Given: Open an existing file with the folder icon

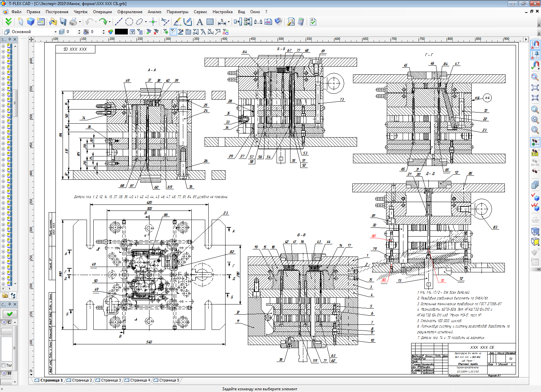Looking at the screenshot, I should pyautogui.click(x=53, y=22).
